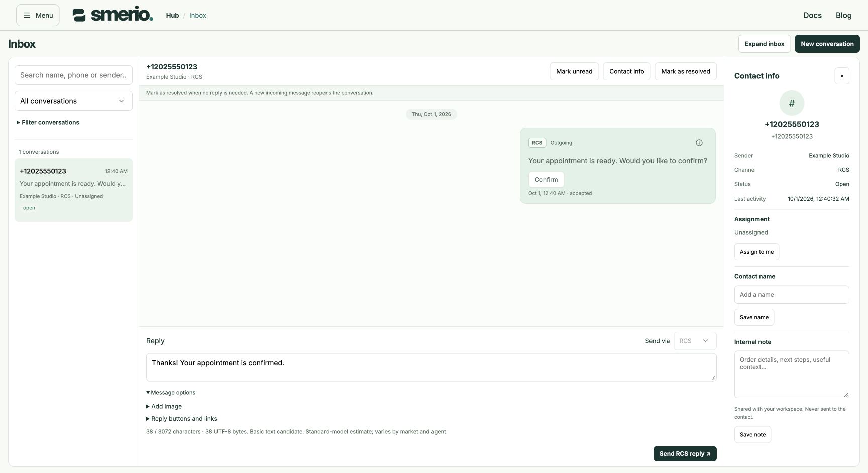Click the Unassigned assignment text
Screen dimensions: 868x473
(751, 232)
